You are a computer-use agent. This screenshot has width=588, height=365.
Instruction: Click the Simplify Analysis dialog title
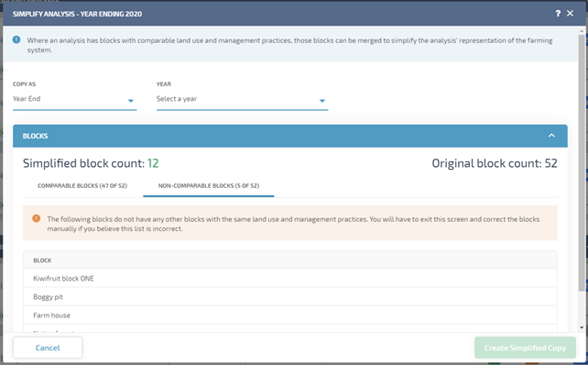coord(77,14)
